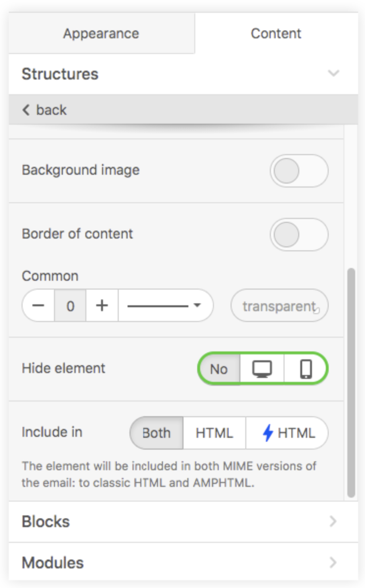Increase border width with plus button

click(x=102, y=305)
